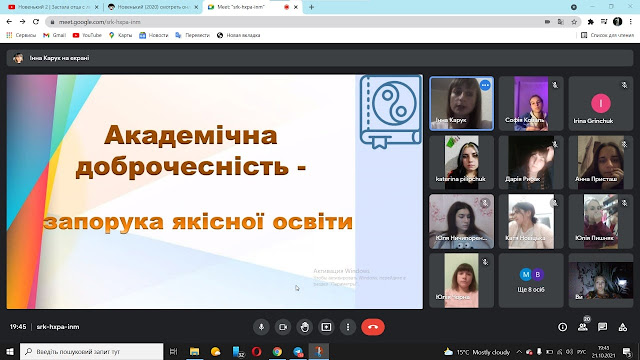
Task: Open the translate page icon in address bar
Action: point(560,22)
